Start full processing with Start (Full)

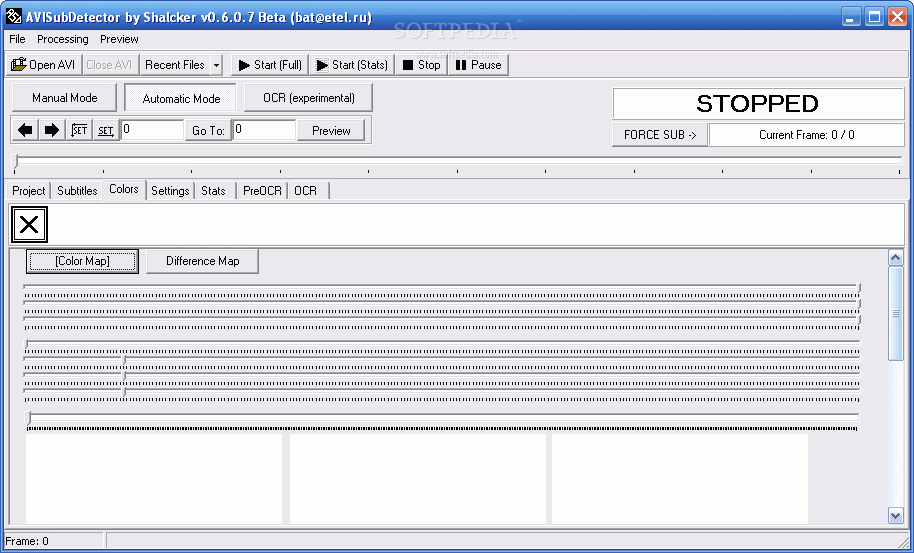click(x=270, y=65)
